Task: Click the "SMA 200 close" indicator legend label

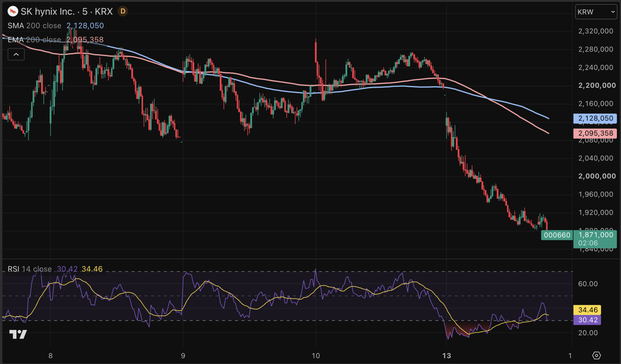Action: coord(34,26)
